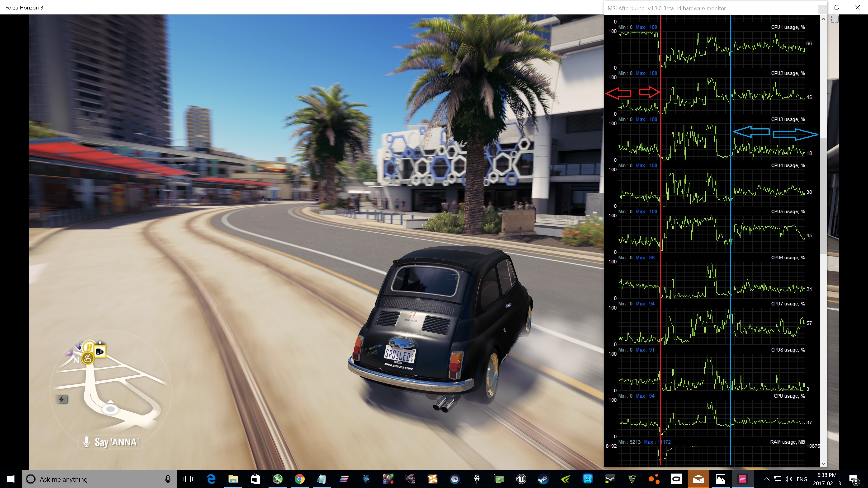Open the Unreal Engine taskbar icon
The width and height of the screenshot is (868, 488).
click(521, 479)
